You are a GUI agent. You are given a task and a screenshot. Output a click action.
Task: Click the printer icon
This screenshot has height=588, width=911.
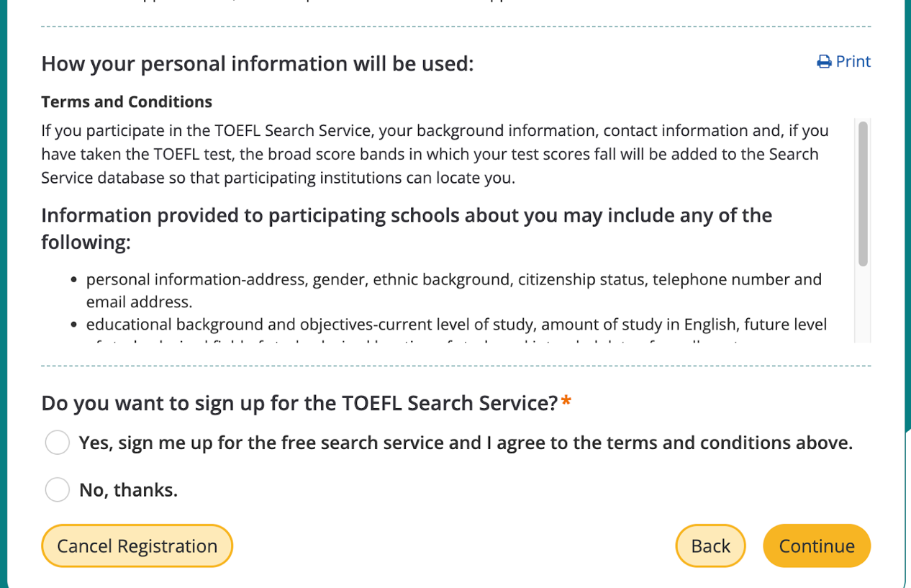(824, 62)
